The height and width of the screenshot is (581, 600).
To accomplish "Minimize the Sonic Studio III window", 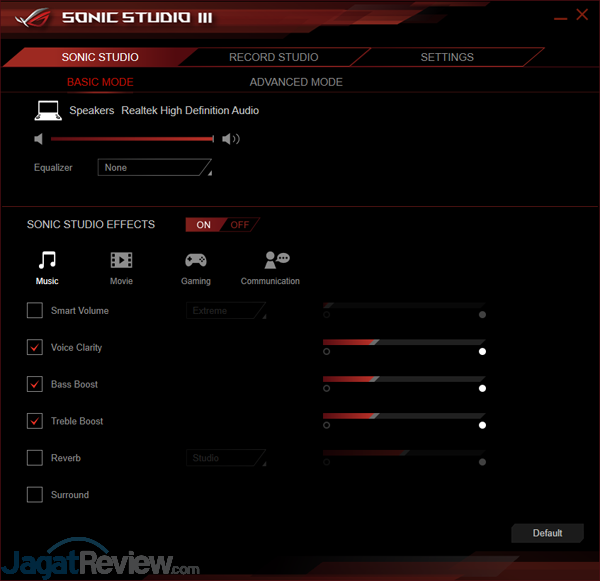I will (560, 18).
